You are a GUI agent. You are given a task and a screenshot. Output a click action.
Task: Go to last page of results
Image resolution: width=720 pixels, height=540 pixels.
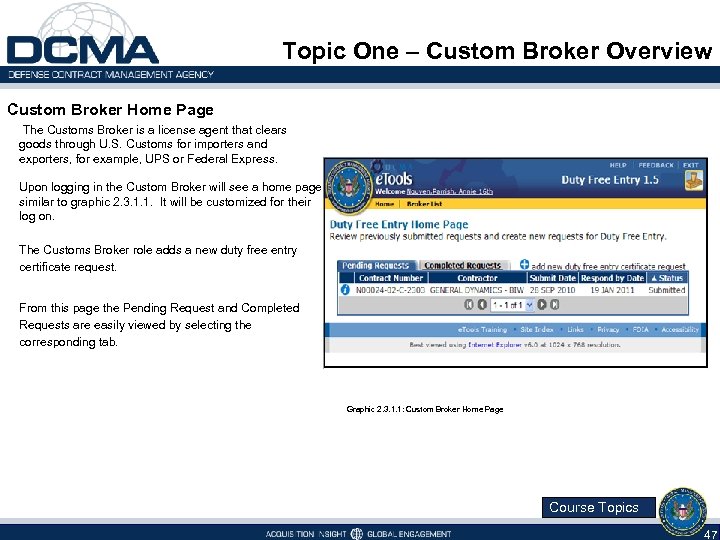(x=555, y=304)
